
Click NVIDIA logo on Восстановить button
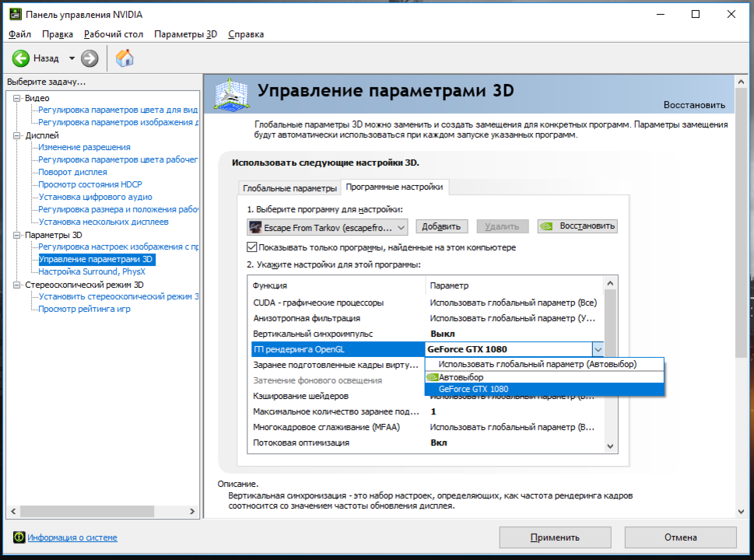547,226
